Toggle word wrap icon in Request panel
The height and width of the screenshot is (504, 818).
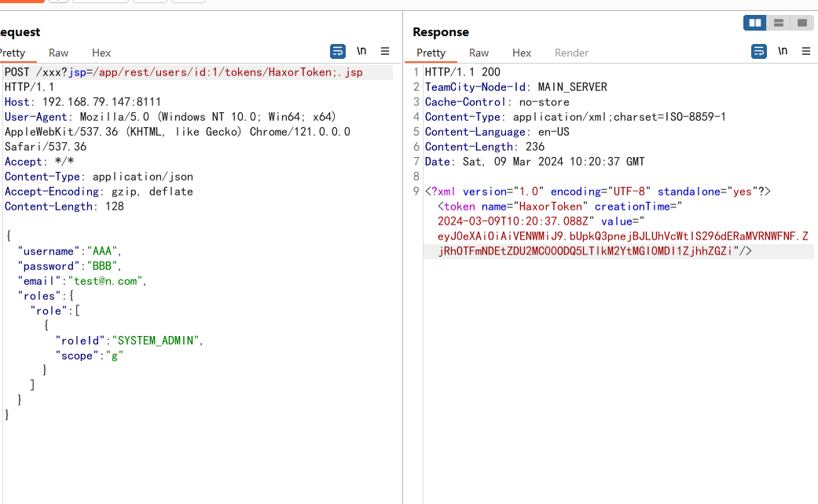pos(338,51)
